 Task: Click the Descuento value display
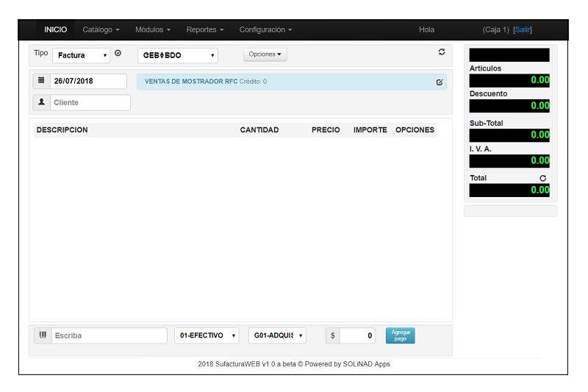tap(509, 106)
